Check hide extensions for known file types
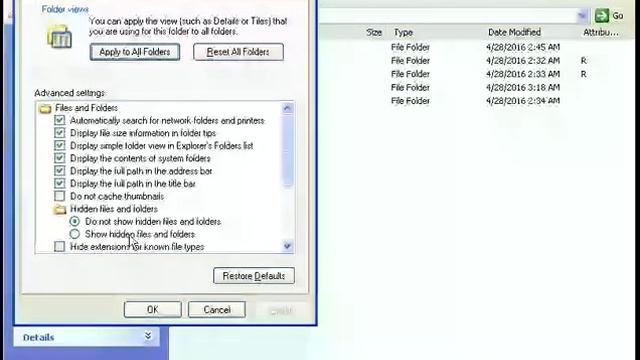Viewport: 640px width, 360px height. [60, 247]
